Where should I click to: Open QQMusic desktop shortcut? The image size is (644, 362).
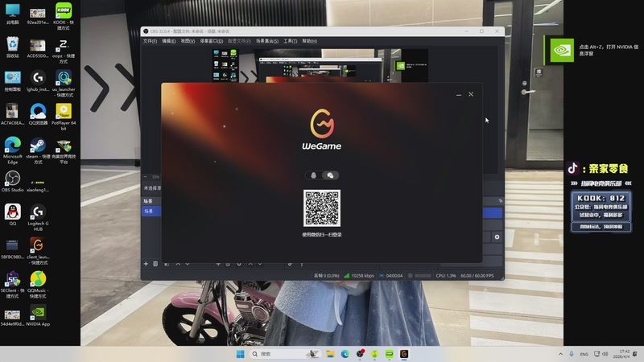pyautogui.click(x=38, y=285)
